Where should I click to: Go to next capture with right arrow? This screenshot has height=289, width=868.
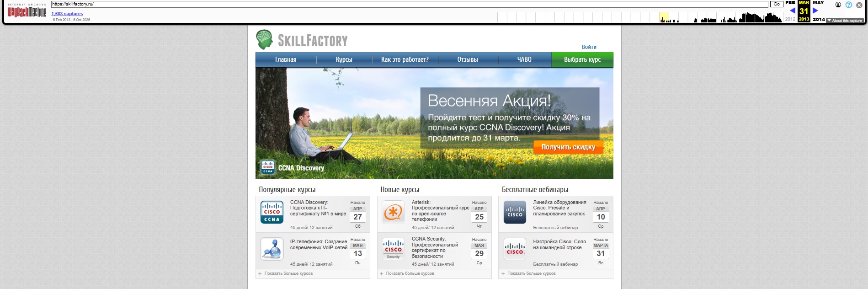[815, 11]
